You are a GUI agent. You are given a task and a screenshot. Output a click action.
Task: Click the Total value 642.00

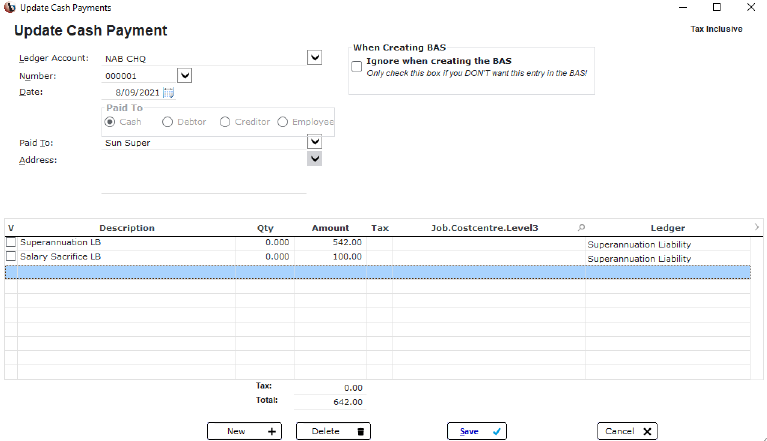pos(330,402)
